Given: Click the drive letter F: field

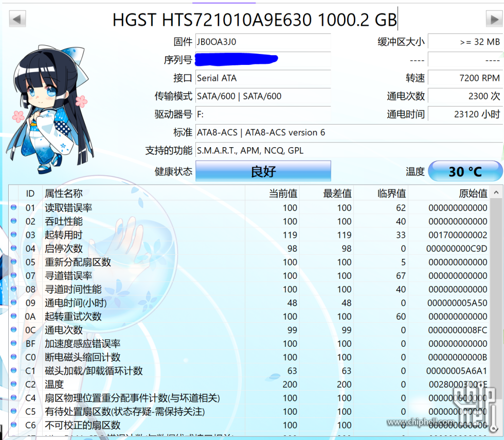Looking at the screenshot, I should tap(263, 114).
